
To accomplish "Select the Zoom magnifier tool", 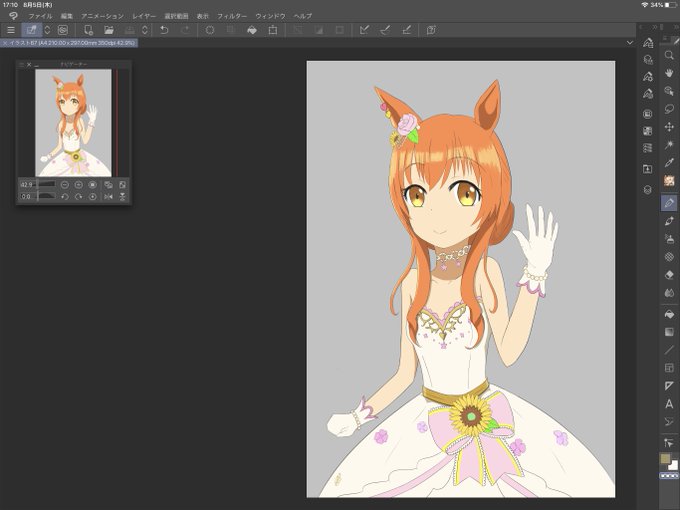I will pyautogui.click(x=669, y=55).
